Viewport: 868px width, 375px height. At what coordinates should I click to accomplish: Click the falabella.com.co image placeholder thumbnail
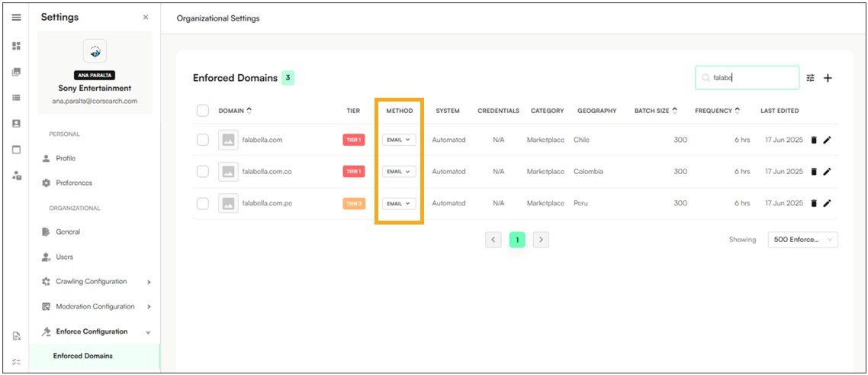228,172
